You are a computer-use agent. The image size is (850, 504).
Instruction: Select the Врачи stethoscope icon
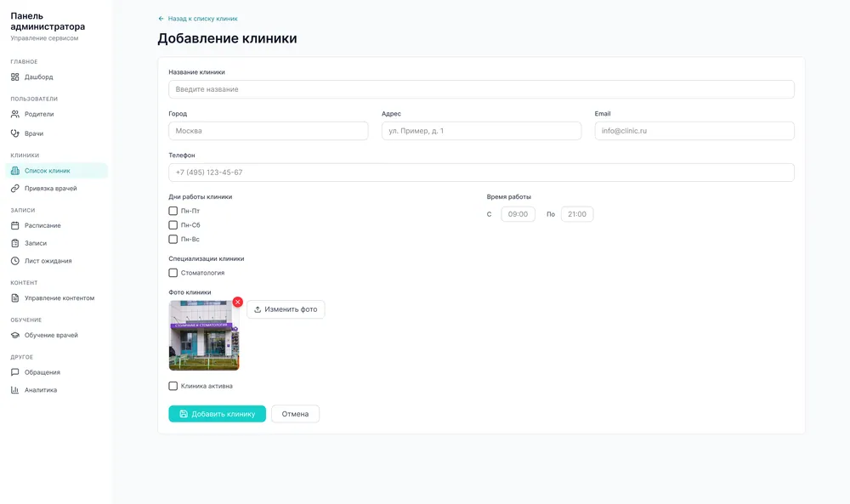[15, 133]
